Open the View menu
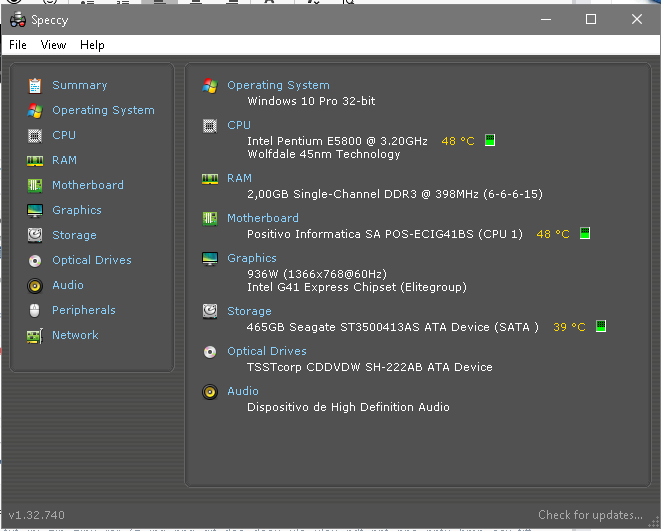 (53, 45)
